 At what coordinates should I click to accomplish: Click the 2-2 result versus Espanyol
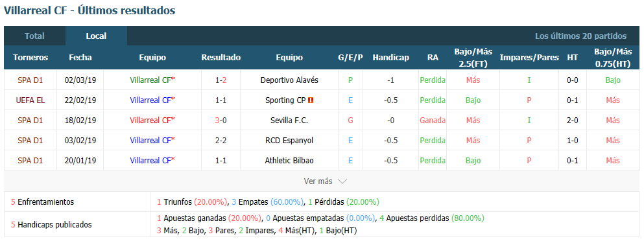coord(221,141)
